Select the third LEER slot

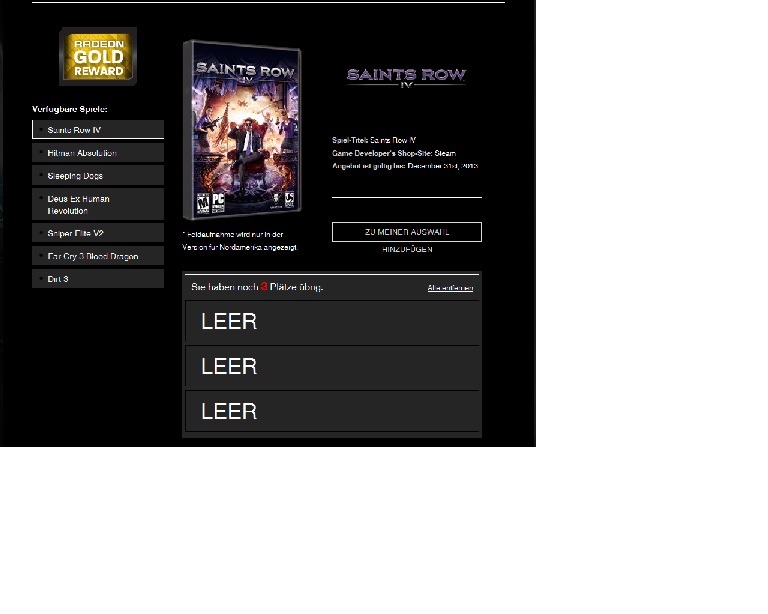(333, 412)
